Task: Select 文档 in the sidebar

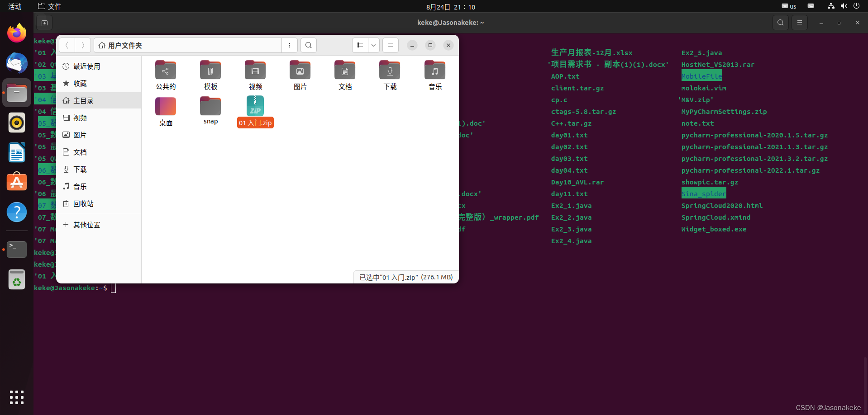Action: (99, 152)
